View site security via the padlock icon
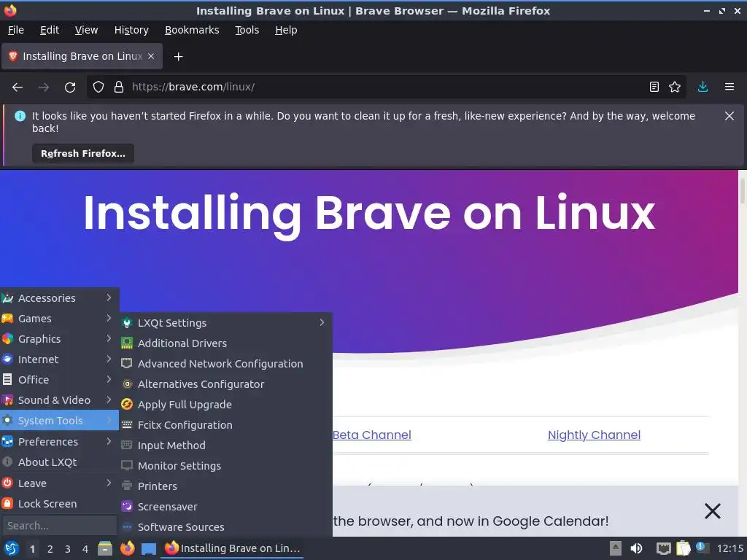 click(119, 87)
